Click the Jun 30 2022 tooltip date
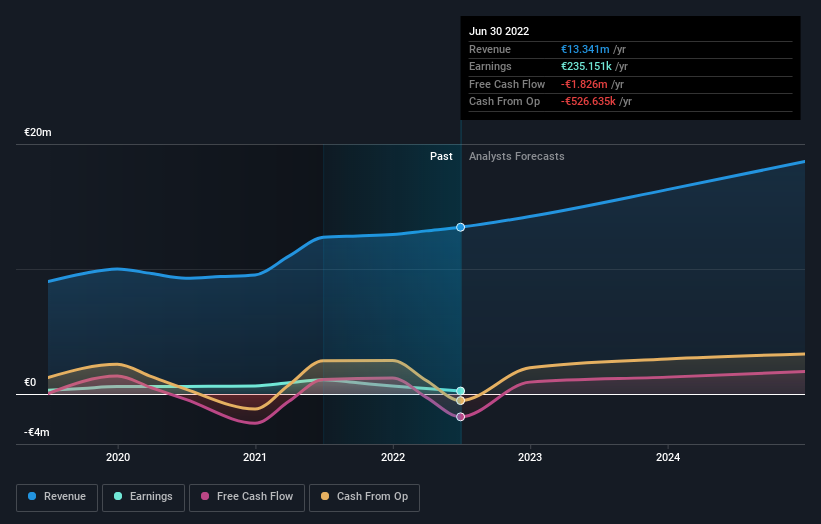 (499, 31)
